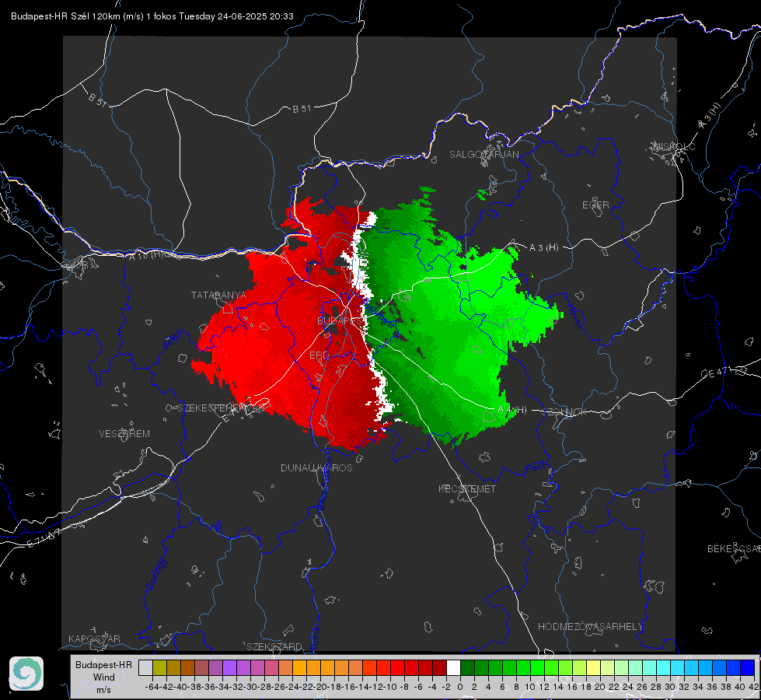Click the blue Heves county label

point(574,317)
